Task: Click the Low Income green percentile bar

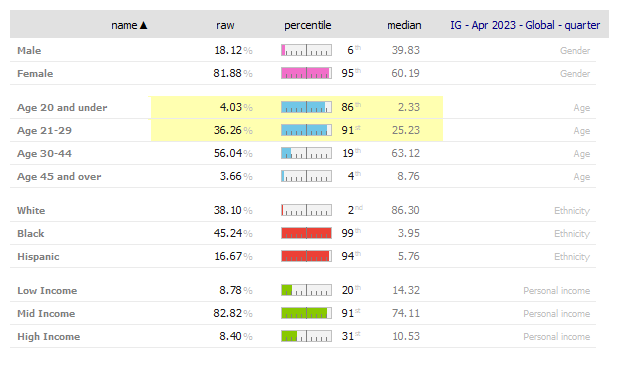Action: 306,290
